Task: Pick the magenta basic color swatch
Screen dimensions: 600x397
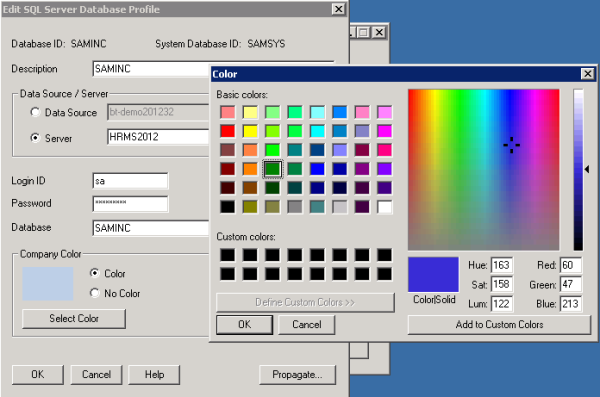Action: 385,131
